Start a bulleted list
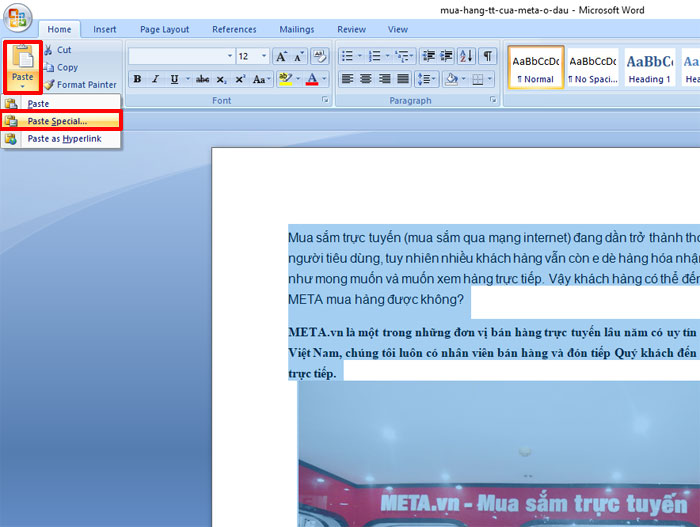 (346, 56)
